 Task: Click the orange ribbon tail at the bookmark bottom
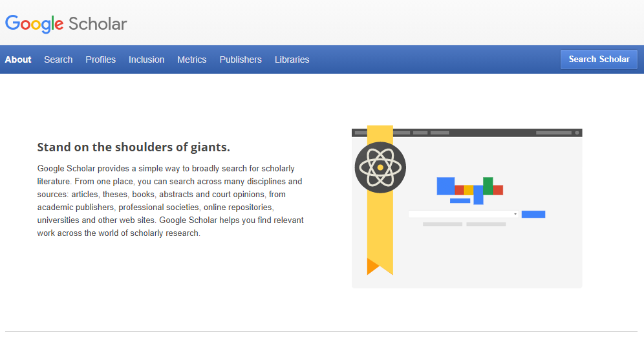(x=372, y=266)
